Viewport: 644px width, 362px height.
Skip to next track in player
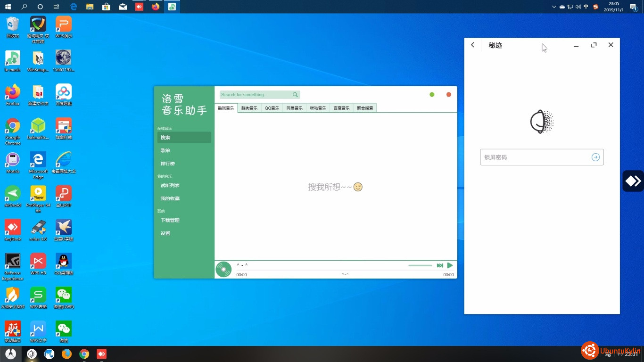click(x=439, y=266)
